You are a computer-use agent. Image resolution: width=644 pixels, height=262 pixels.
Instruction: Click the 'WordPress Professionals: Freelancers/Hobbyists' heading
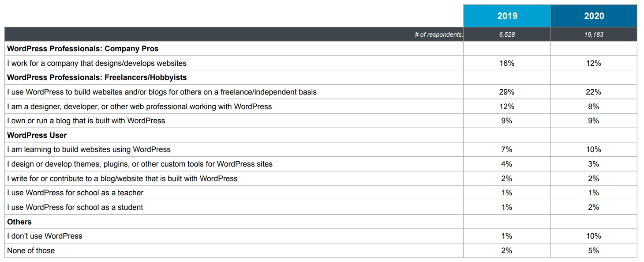[97, 77]
